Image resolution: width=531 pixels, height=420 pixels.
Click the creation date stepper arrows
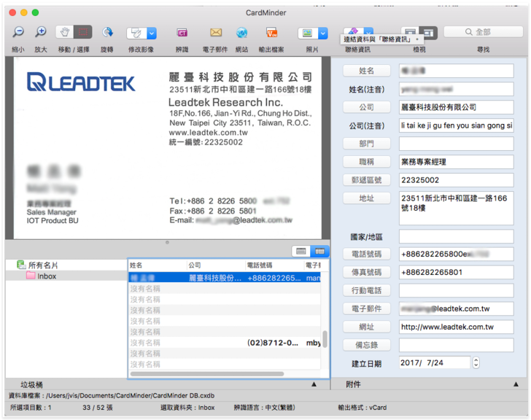click(x=476, y=362)
